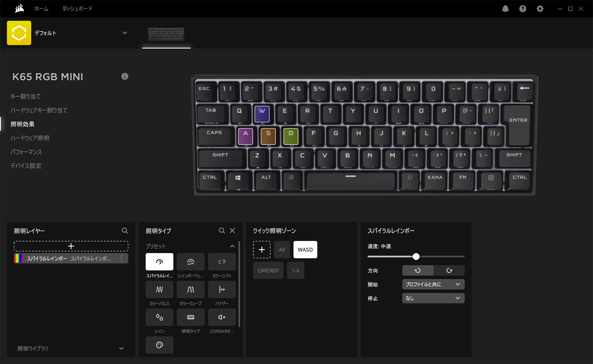Image resolution: width=593 pixels, height=364 pixels.
Task: Toggle the WASD quick lighting zone
Action: point(305,250)
